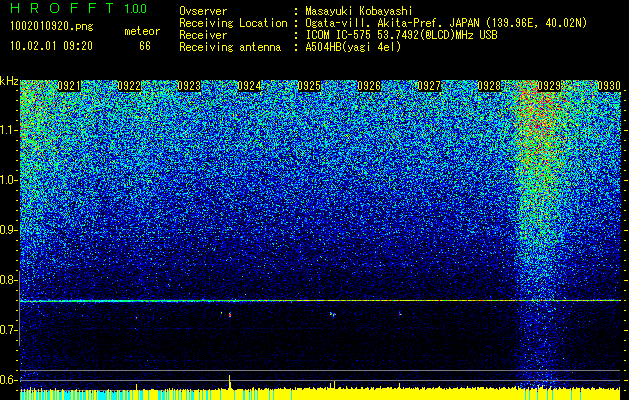The image size is (629, 400).
Task: Click the meteor echo below the 0922 marker
Action: 136,318
